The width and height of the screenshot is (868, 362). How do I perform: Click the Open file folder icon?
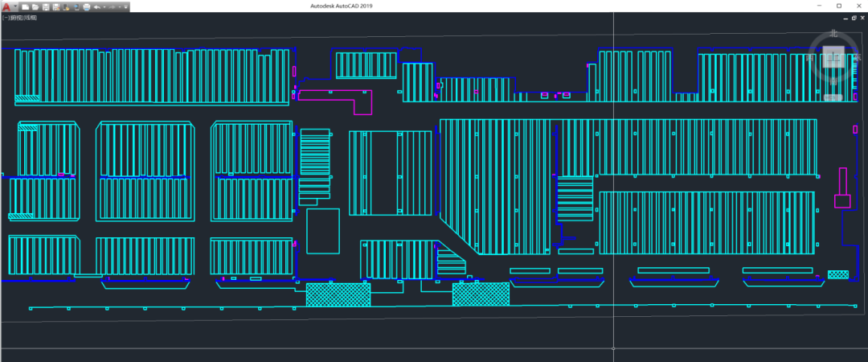pos(35,7)
